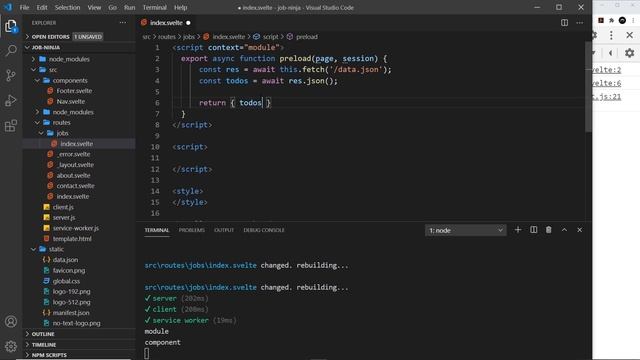Click the editor vertical scrollbar
640x360 pixels.
[588, 88]
